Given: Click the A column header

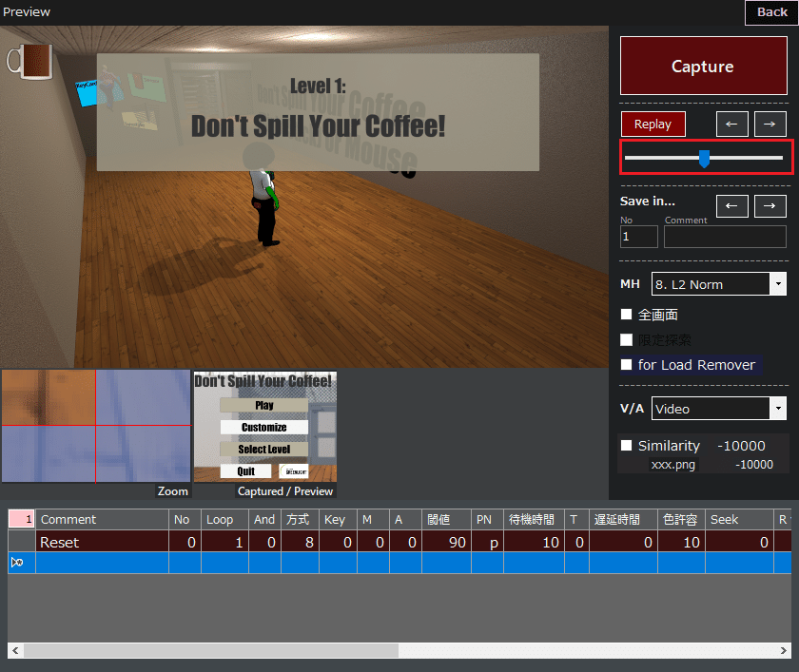Looking at the screenshot, I should (x=405, y=519).
